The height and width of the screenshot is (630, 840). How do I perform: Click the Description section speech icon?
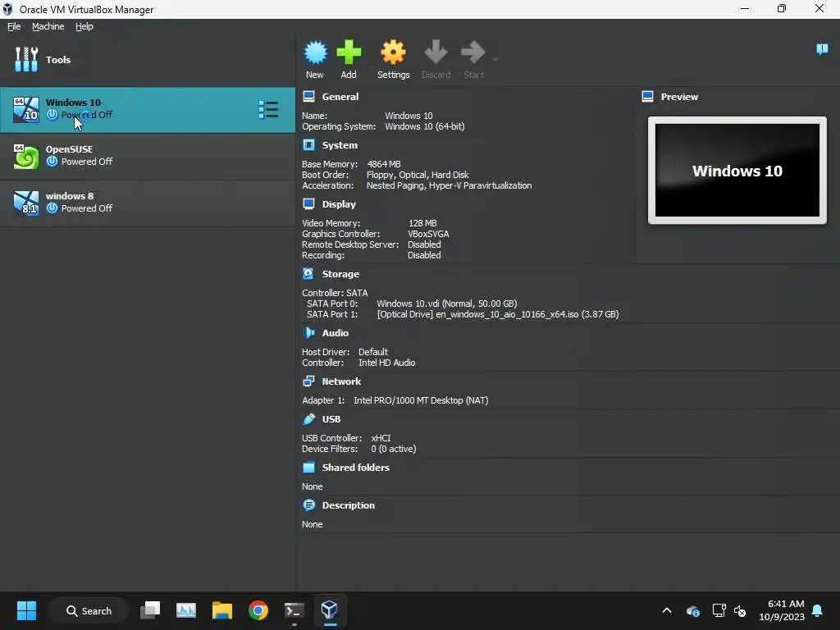(x=308, y=505)
